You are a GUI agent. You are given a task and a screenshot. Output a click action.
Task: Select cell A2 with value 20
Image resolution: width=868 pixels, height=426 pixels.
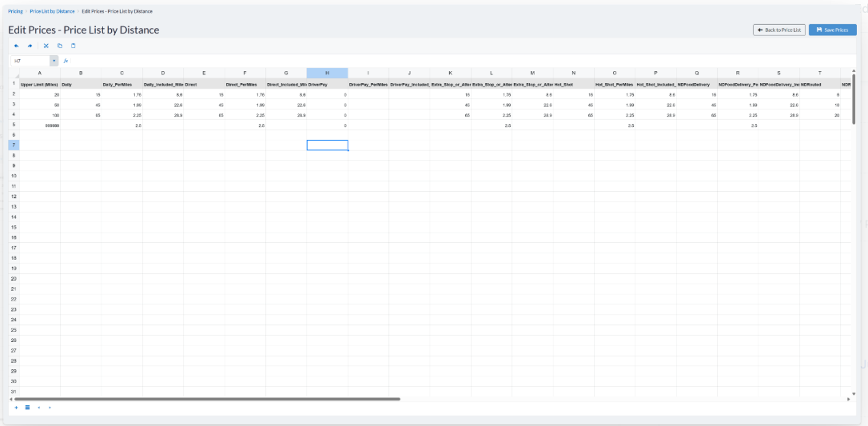point(40,94)
